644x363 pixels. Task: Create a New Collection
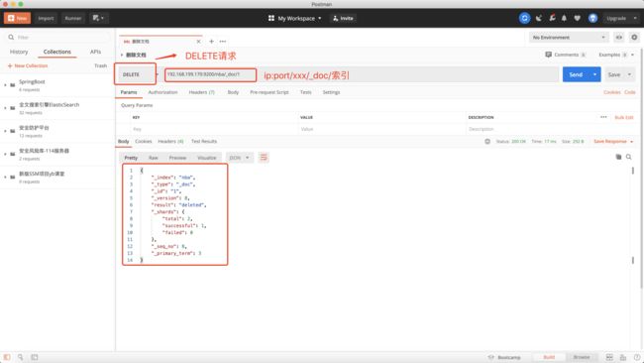28,65
